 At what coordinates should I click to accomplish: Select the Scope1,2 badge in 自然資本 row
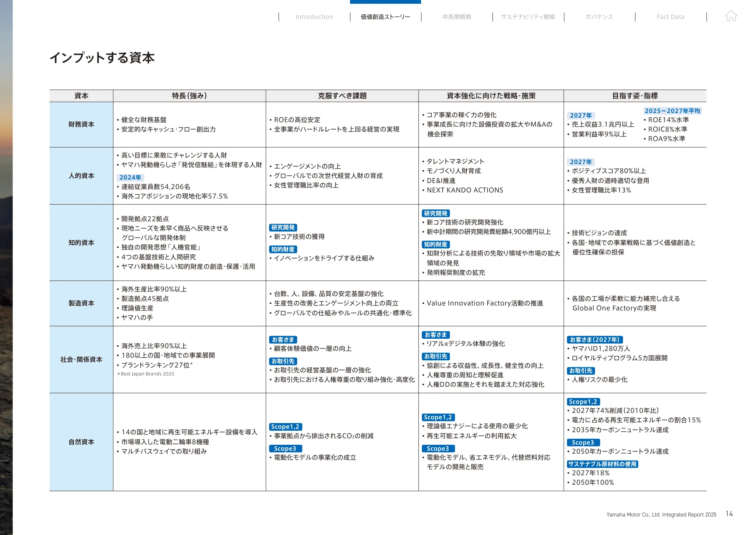[x=285, y=426]
